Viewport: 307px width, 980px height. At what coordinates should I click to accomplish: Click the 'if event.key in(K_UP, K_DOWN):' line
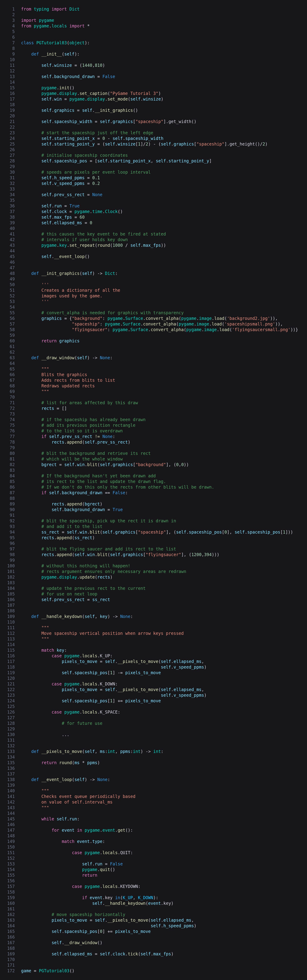[120, 898]
